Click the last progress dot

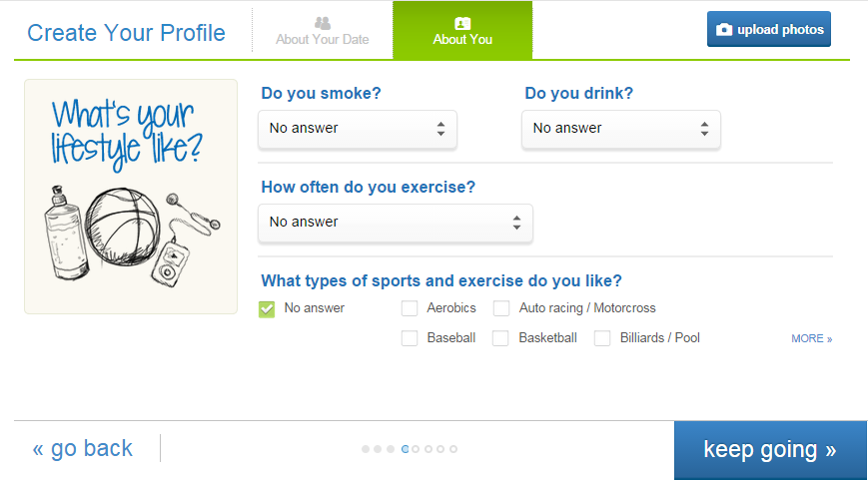tap(453, 449)
